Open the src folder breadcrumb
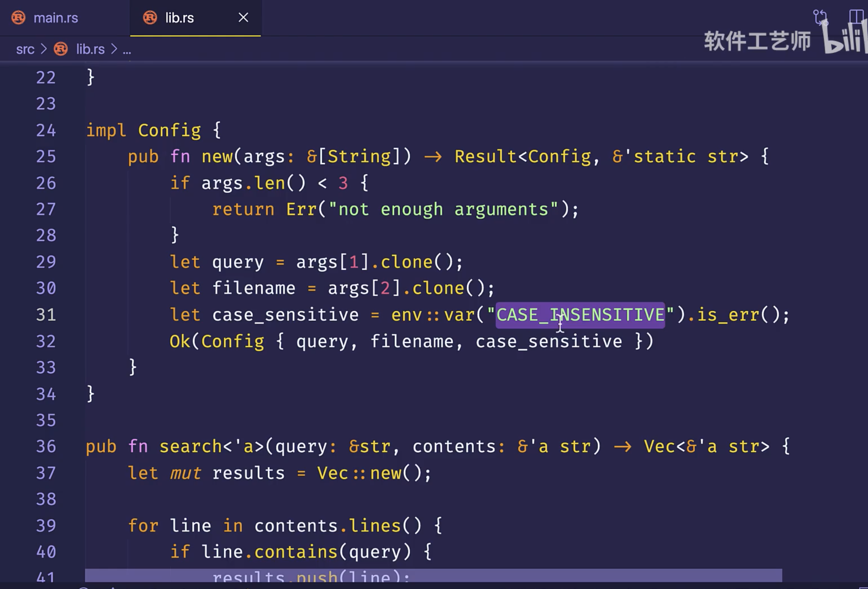868x589 pixels. (25, 49)
